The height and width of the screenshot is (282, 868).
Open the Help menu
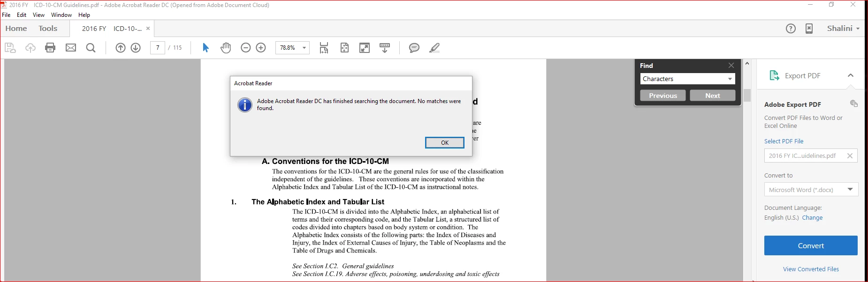tap(84, 15)
